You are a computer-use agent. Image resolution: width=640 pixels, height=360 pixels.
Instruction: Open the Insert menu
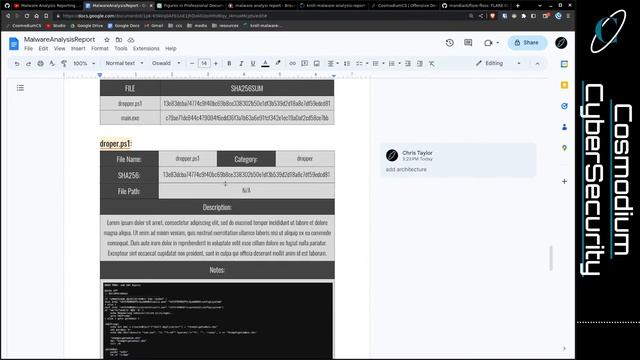pos(78,49)
